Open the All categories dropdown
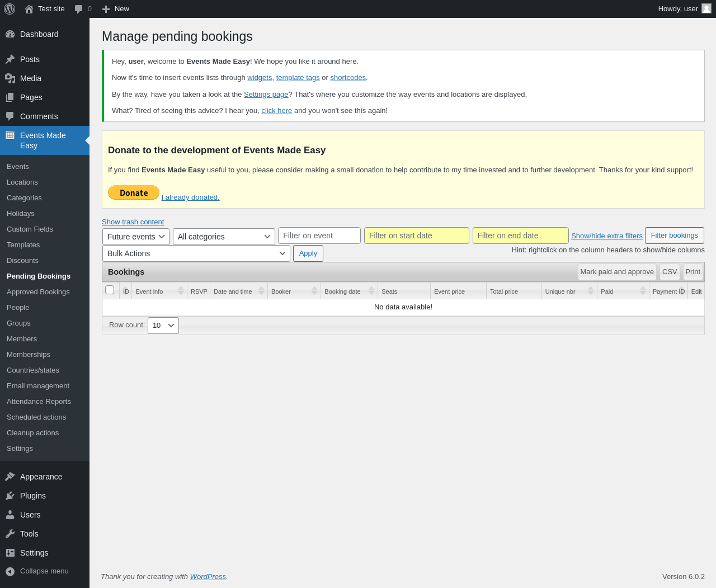Viewport: 716px width, 588px height. point(224,237)
